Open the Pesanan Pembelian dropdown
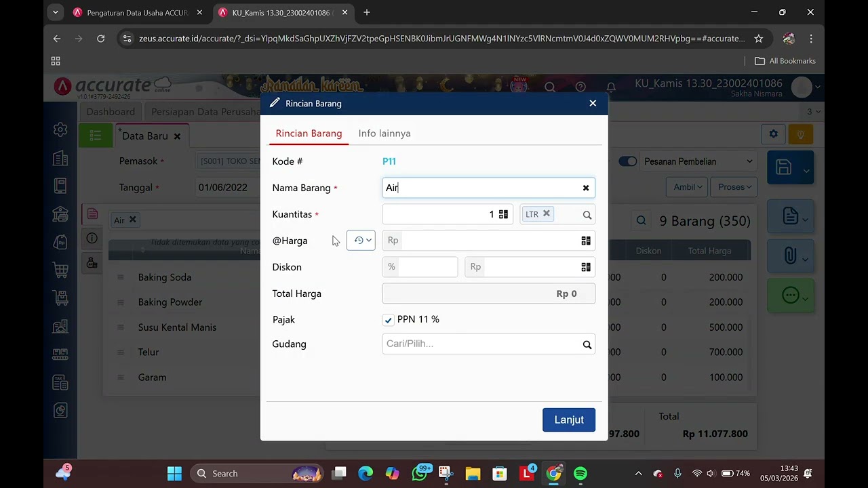 (x=698, y=161)
